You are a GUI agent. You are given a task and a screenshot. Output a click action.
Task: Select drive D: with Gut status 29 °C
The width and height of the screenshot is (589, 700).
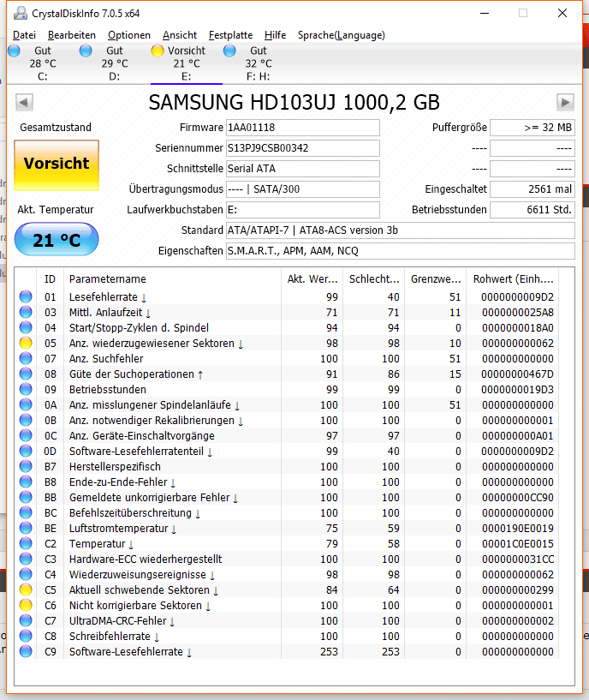coord(115,63)
